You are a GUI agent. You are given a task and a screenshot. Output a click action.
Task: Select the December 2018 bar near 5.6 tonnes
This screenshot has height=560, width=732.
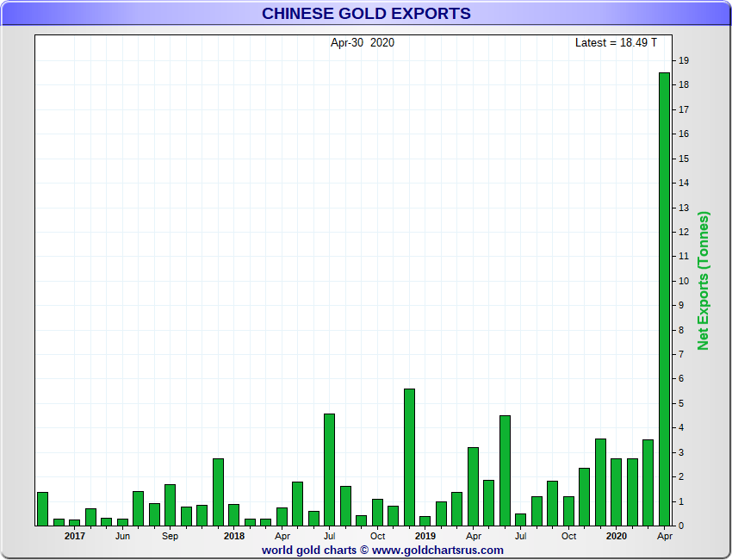(409, 457)
